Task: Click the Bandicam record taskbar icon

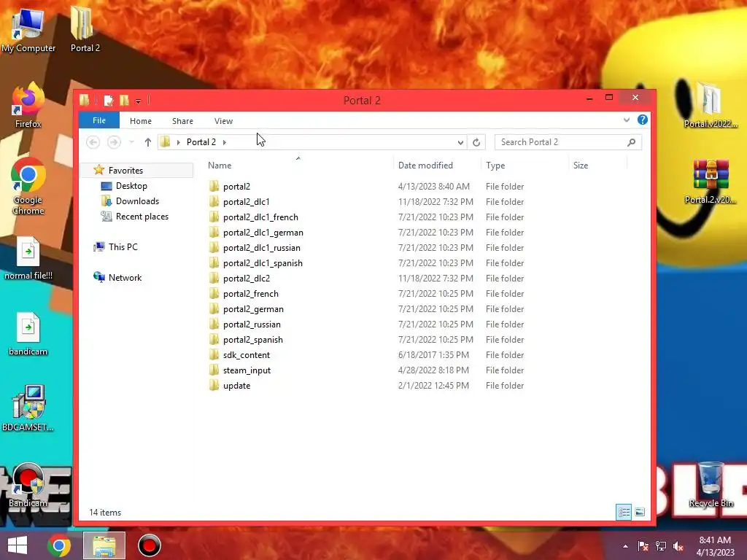Action: [x=149, y=545]
